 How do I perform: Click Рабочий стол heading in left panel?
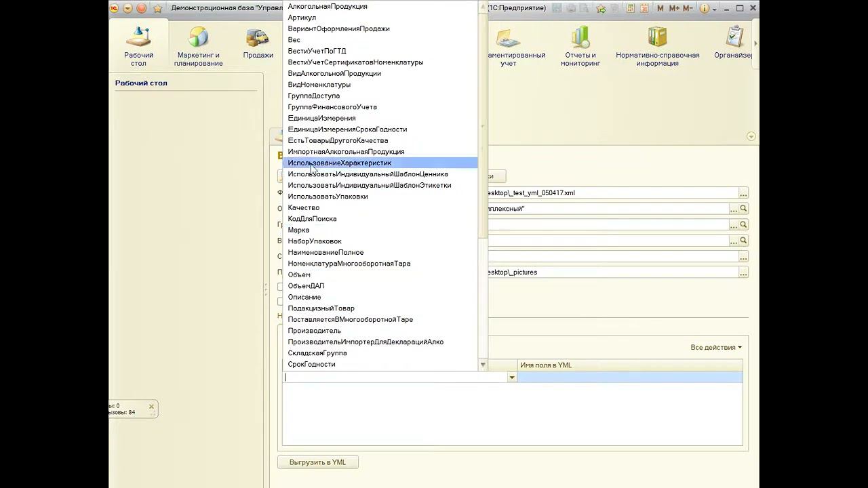pos(141,83)
